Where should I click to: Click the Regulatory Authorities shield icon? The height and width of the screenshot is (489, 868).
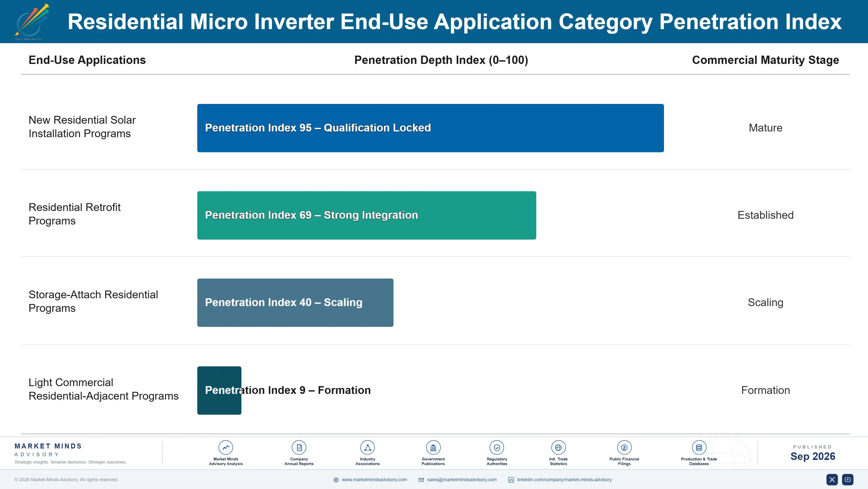tap(497, 447)
